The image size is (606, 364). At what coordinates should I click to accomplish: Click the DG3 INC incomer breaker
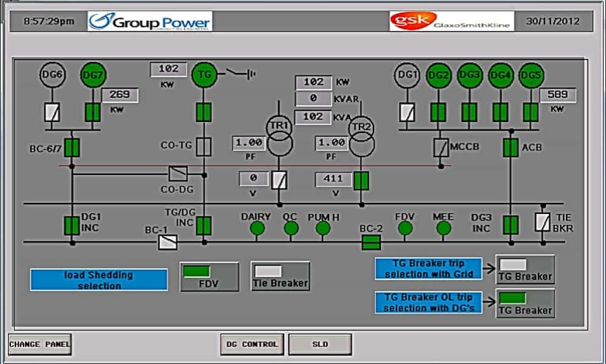(510, 225)
